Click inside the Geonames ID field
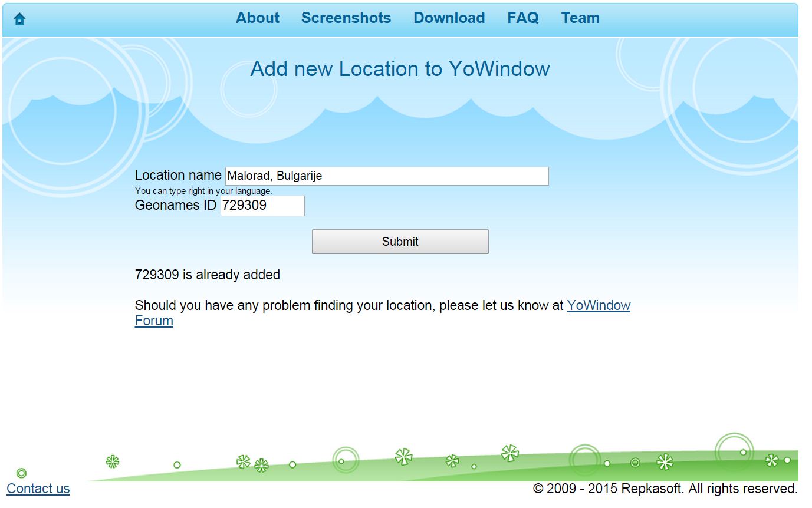Image resolution: width=812 pixels, height=508 pixels. (262, 206)
